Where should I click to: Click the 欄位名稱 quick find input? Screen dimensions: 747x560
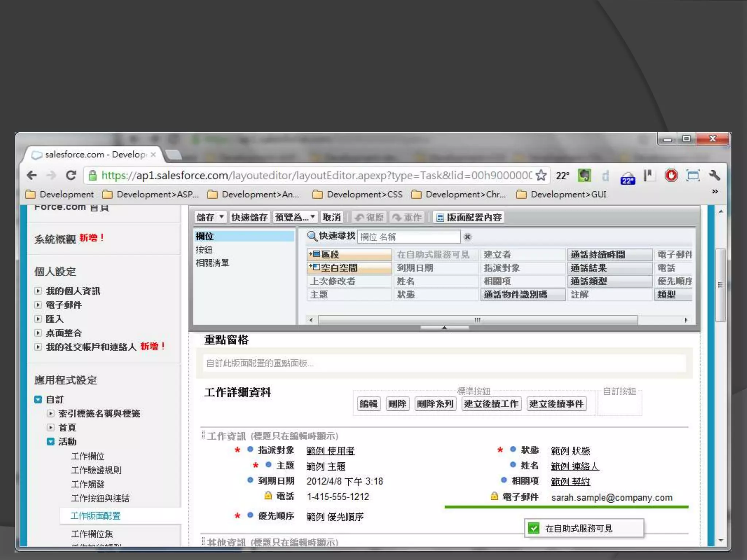click(409, 237)
